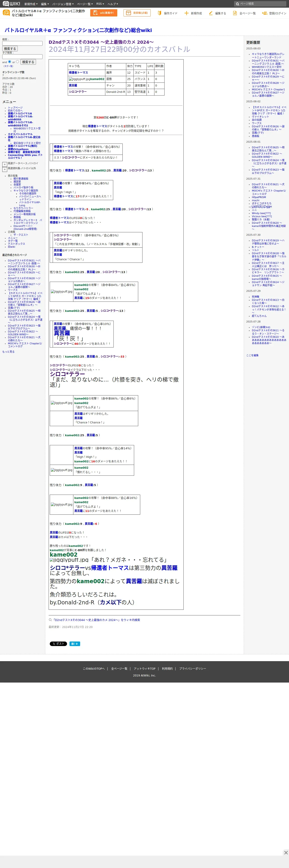The image size is (289, 868).
Task: Open the 目安箱(β版) button
Action: pyautogui.click(x=137, y=13)
